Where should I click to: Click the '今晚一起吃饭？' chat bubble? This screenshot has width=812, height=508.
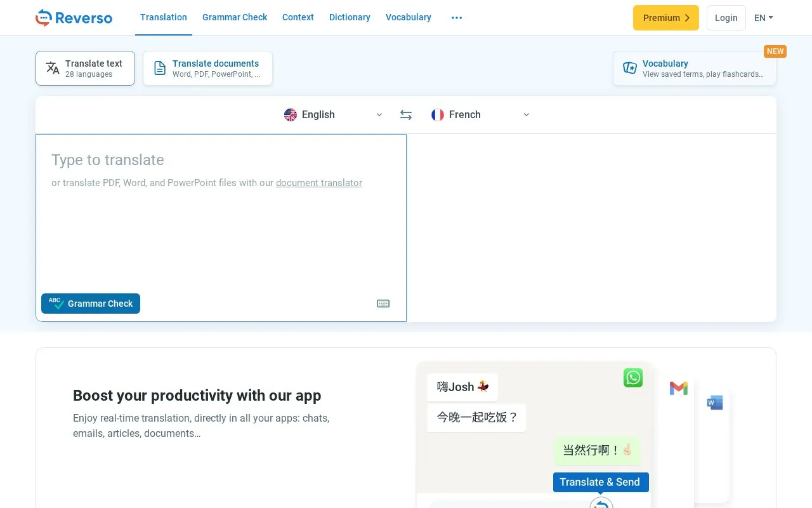point(477,418)
